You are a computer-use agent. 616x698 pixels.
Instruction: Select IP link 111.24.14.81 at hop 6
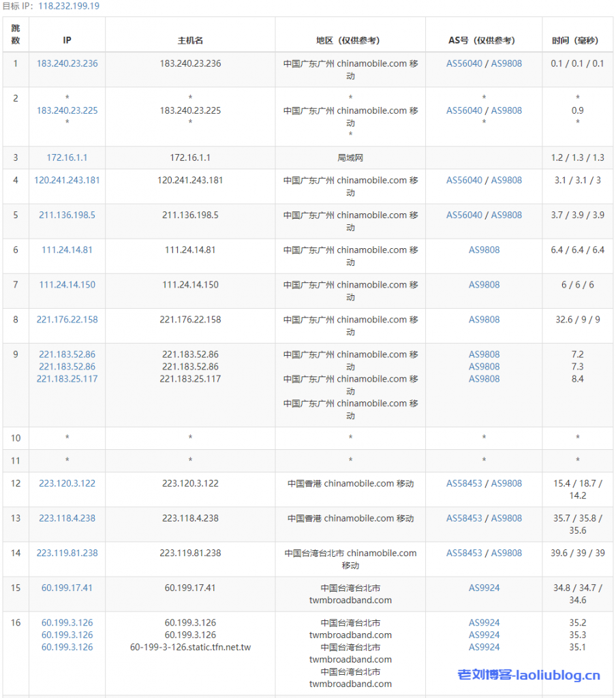point(67,249)
